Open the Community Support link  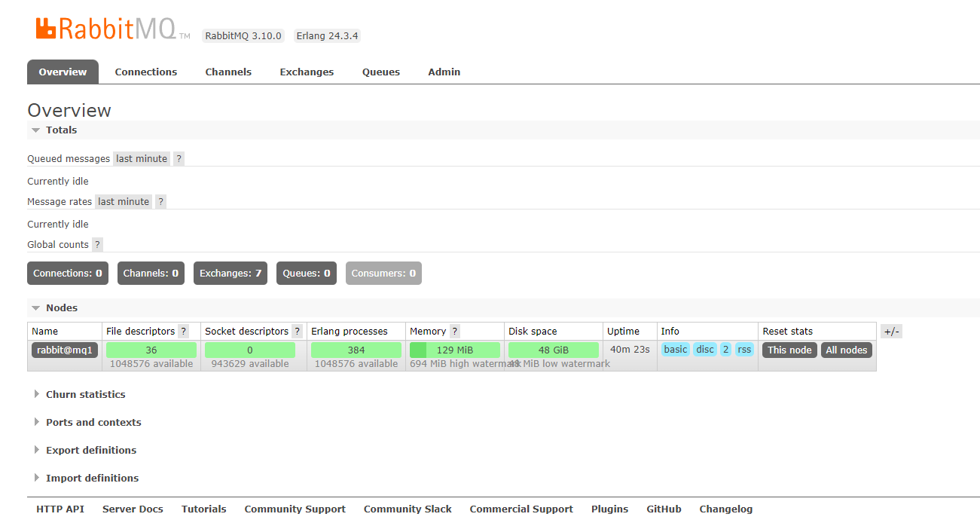click(295, 509)
